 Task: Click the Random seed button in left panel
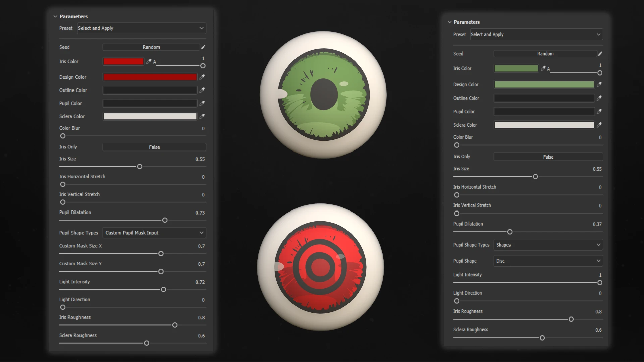point(151,47)
